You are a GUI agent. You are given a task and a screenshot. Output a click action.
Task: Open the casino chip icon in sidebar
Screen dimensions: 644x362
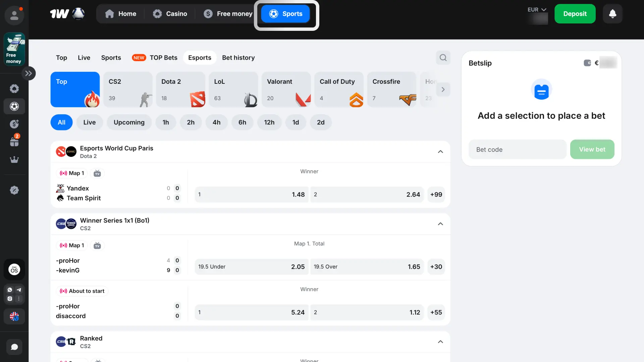(x=14, y=88)
